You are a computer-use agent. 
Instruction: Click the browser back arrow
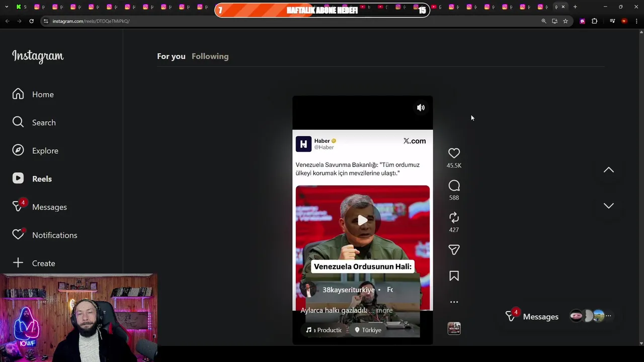[x=7, y=21]
